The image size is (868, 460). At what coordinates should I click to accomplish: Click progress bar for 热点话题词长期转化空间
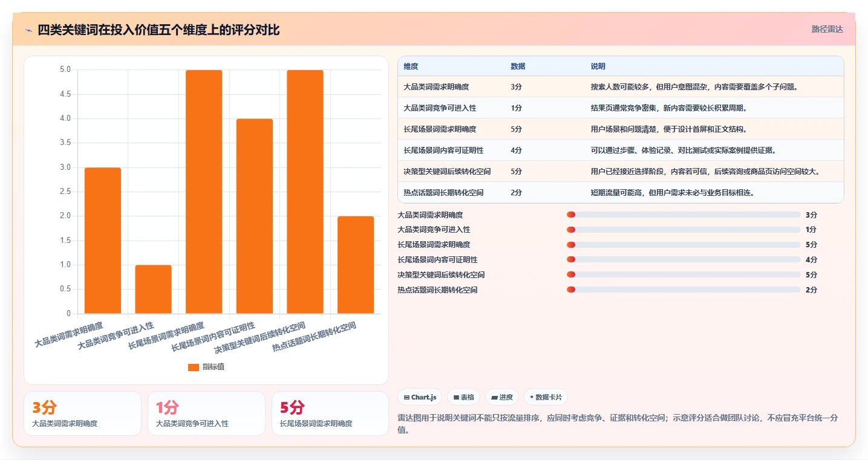click(684, 290)
